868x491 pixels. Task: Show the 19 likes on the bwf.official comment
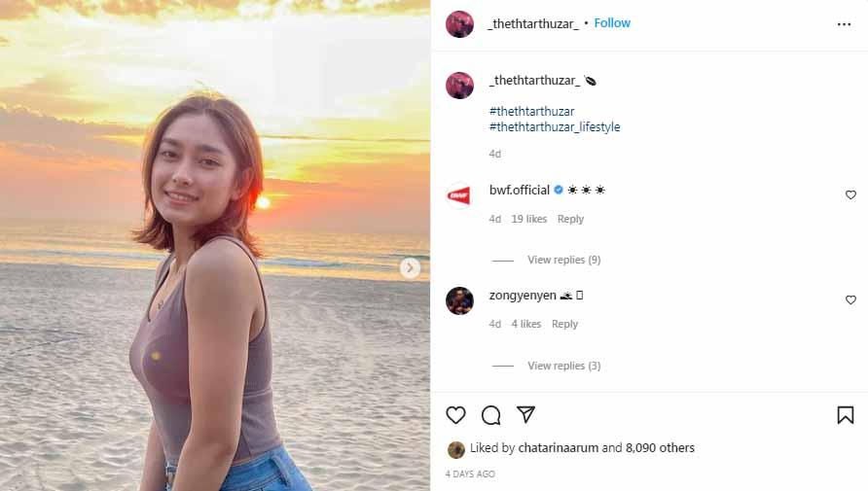pyautogui.click(x=529, y=219)
